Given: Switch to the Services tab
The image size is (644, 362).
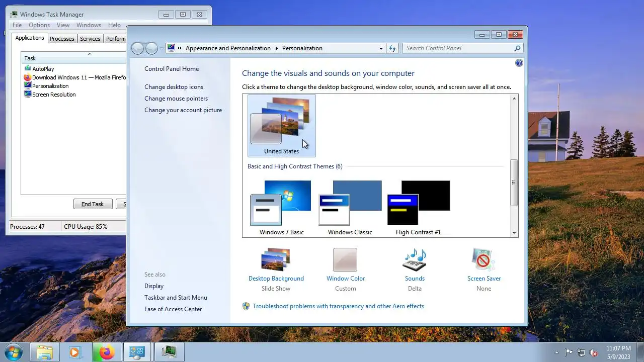Looking at the screenshot, I should (90, 39).
